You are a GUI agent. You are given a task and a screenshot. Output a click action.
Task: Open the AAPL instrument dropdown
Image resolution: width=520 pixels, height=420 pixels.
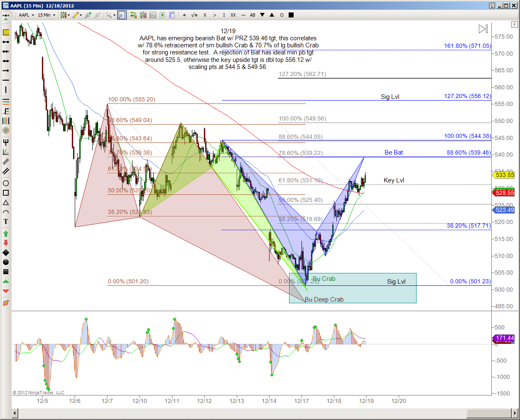click(x=27, y=15)
